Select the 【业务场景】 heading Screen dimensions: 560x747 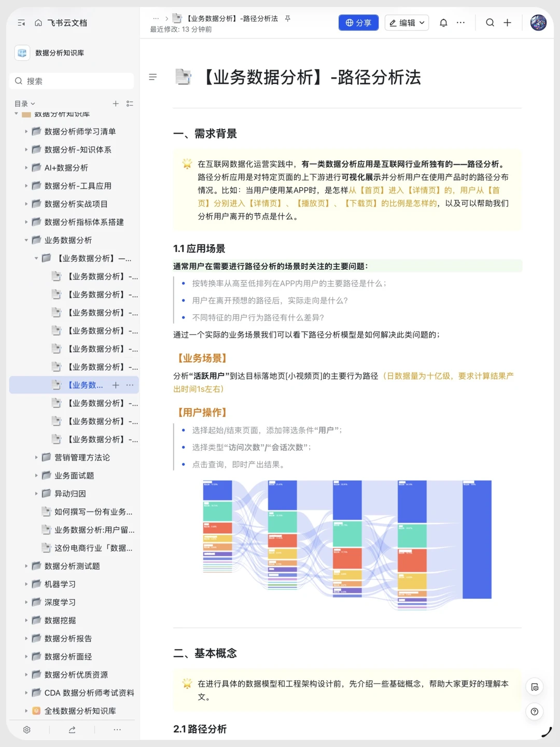pos(202,358)
